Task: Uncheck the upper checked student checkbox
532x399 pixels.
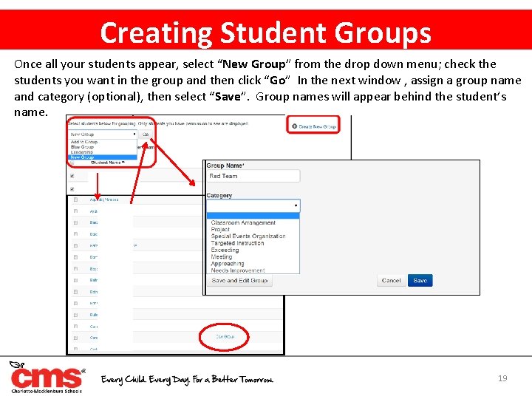Action: pyautogui.click(x=72, y=176)
